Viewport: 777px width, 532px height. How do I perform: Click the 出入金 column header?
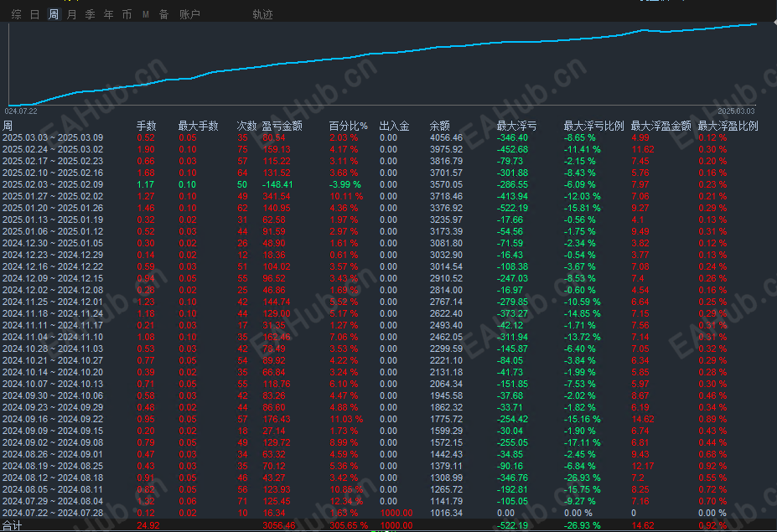[x=395, y=126]
